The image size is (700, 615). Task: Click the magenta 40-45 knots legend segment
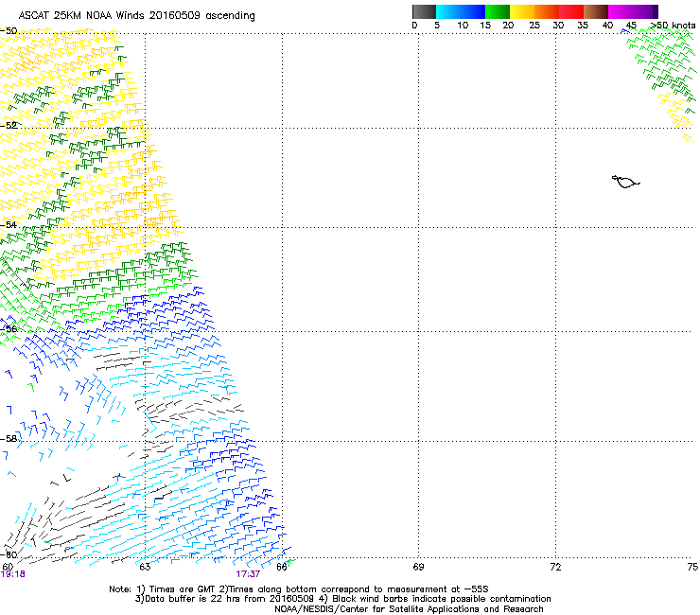tap(621, 11)
